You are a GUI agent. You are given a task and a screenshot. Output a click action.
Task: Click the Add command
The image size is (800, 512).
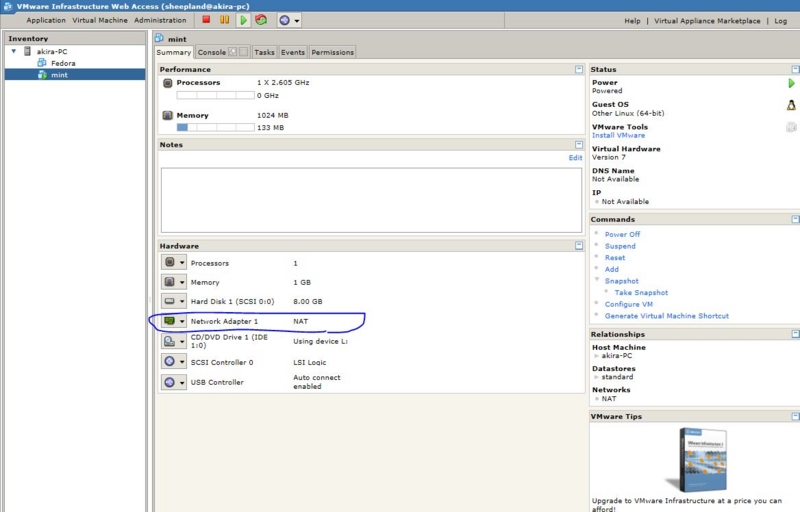coord(612,270)
